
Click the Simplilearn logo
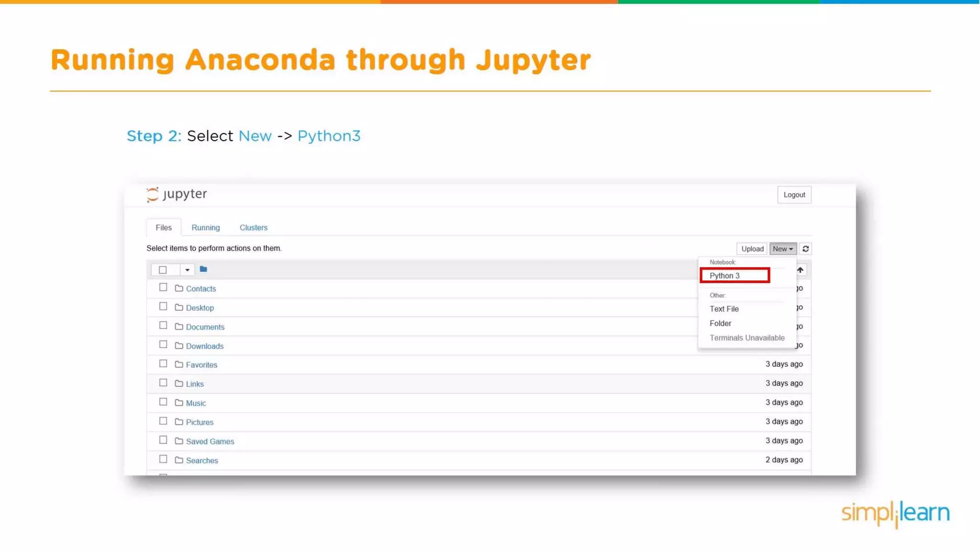[895, 514]
